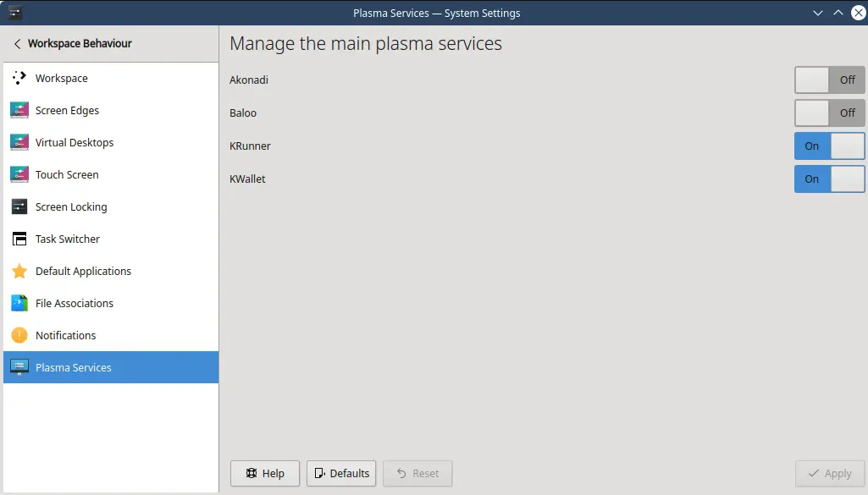The width and height of the screenshot is (868, 495).
Task: Click the Baloo service label
Action: [x=243, y=113]
